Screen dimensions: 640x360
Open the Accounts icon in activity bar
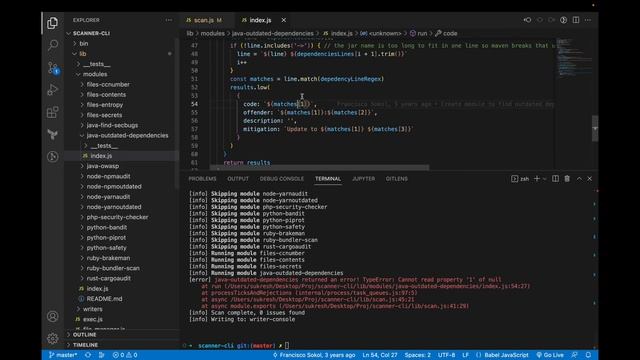[52, 316]
